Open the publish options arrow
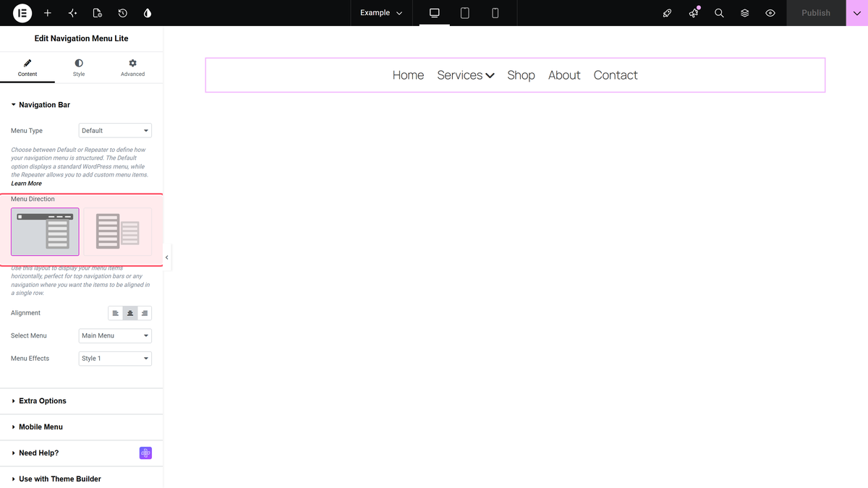 pyautogui.click(x=857, y=13)
